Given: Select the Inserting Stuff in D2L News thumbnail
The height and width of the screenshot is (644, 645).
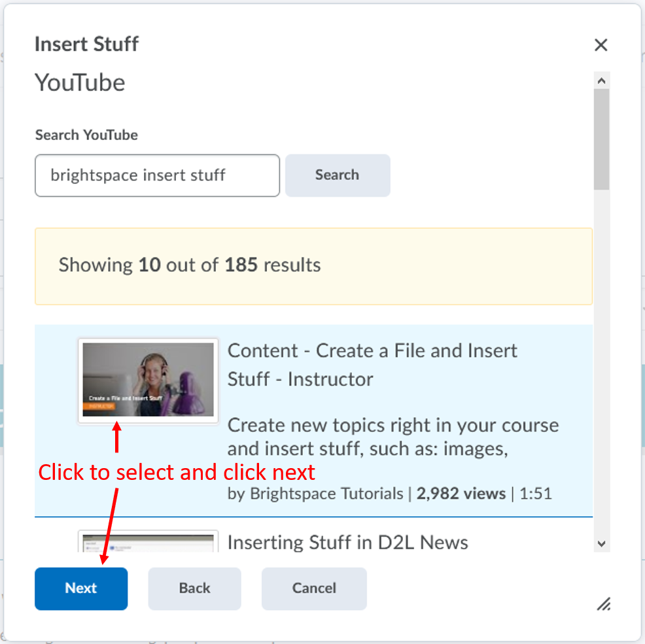Looking at the screenshot, I should pos(148,543).
